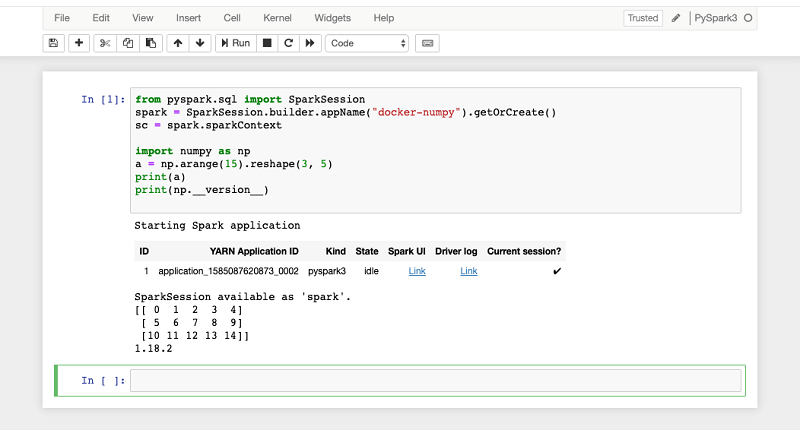Screen dimensions: 800x430
Task: Insert a cell below with plus icon
Action: pyautogui.click(x=78, y=43)
